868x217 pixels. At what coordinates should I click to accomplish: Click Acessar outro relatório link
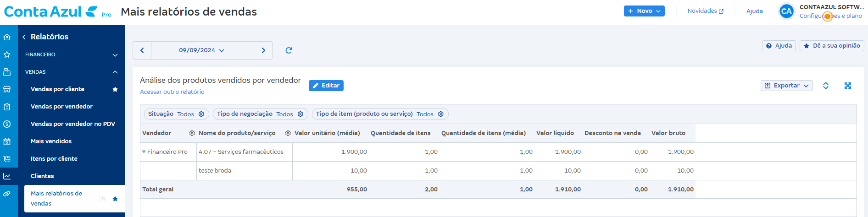coord(172,92)
